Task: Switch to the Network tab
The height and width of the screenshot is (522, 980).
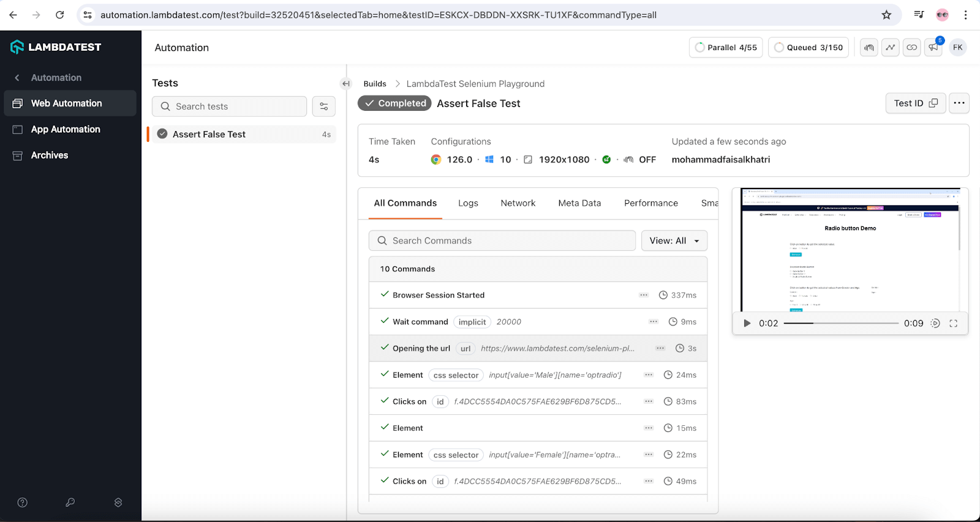Action: 518,203
